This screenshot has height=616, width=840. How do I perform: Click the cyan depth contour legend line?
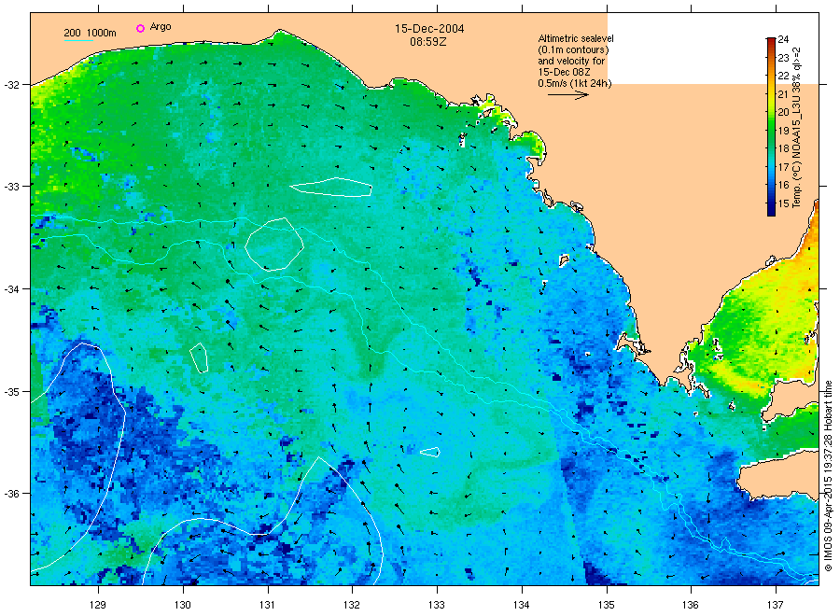coord(78,40)
